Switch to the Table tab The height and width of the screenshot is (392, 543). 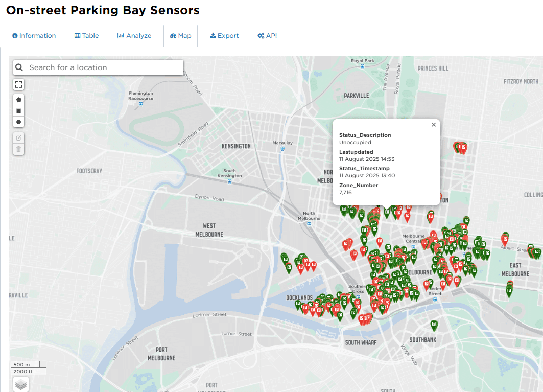pos(87,36)
